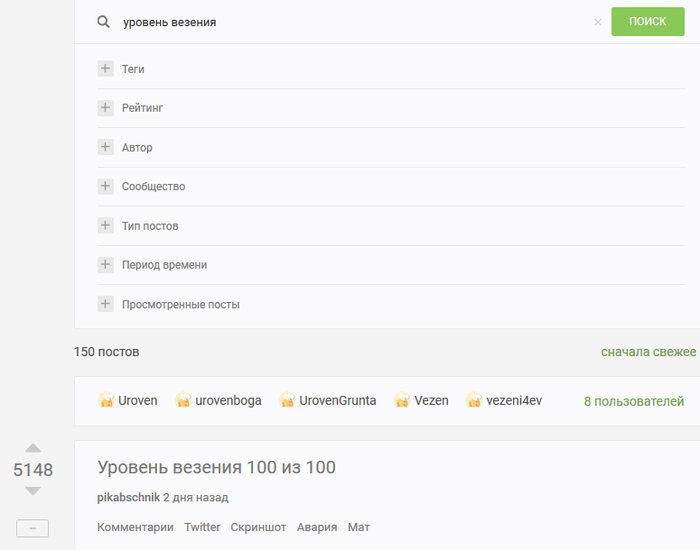Show all 8 пользователей link

click(x=634, y=401)
